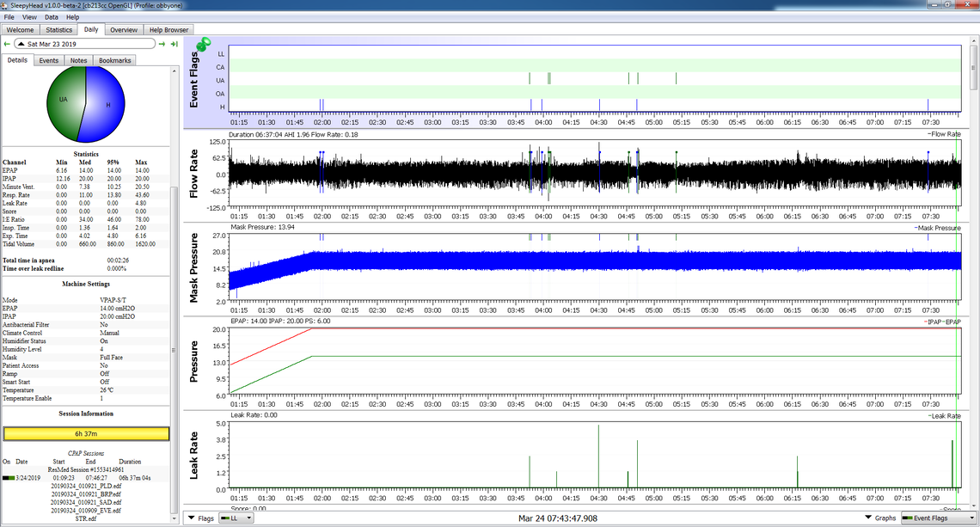The image size is (980, 527).
Task: Click the UA event marker near 05:15
Action: point(676,78)
